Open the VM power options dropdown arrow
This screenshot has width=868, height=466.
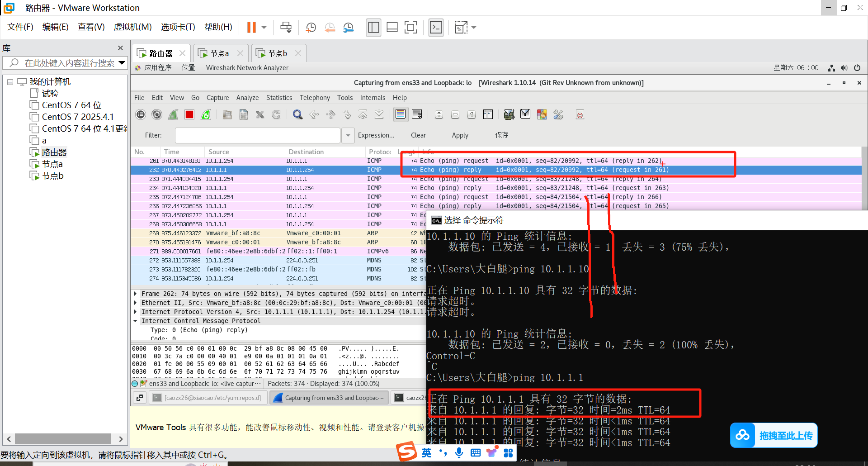pos(264,28)
